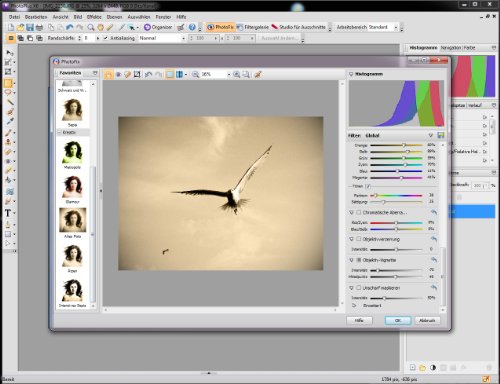
Task: Click the Hilfe button in PhotoFix
Action: [x=359, y=320]
